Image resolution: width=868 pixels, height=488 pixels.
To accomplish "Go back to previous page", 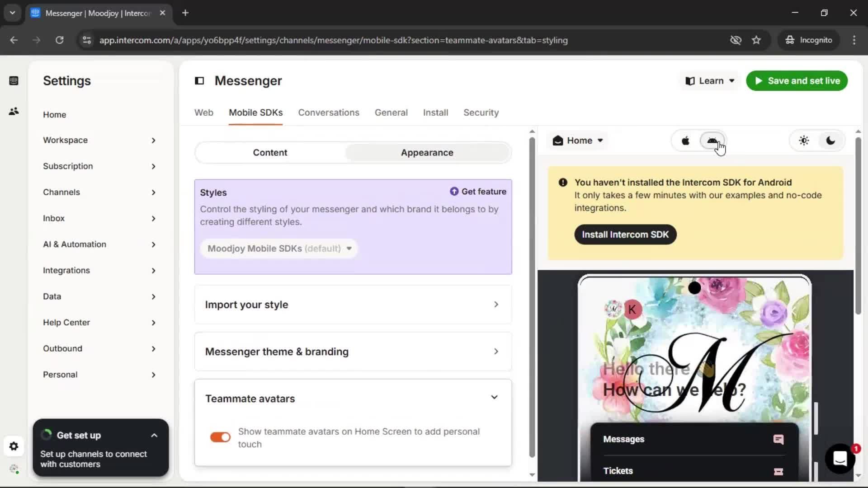I will (14, 40).
